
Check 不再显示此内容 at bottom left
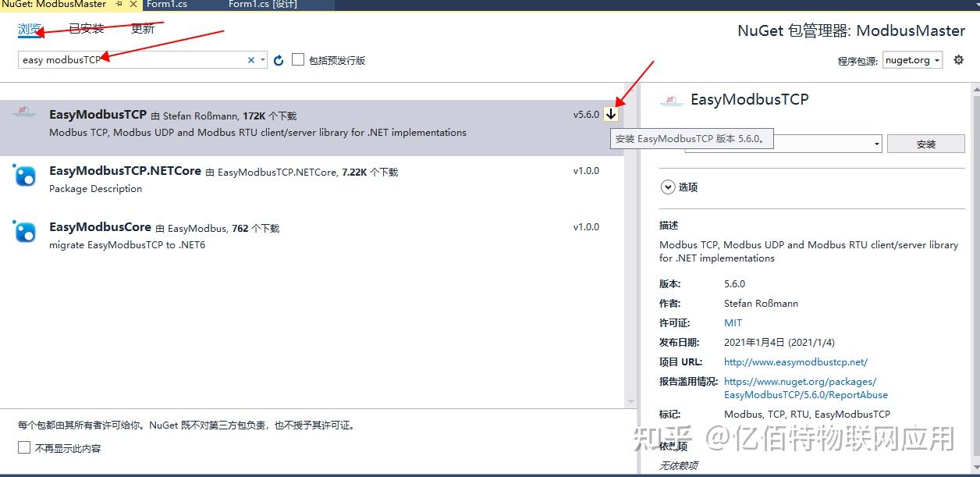click(23, 447)
